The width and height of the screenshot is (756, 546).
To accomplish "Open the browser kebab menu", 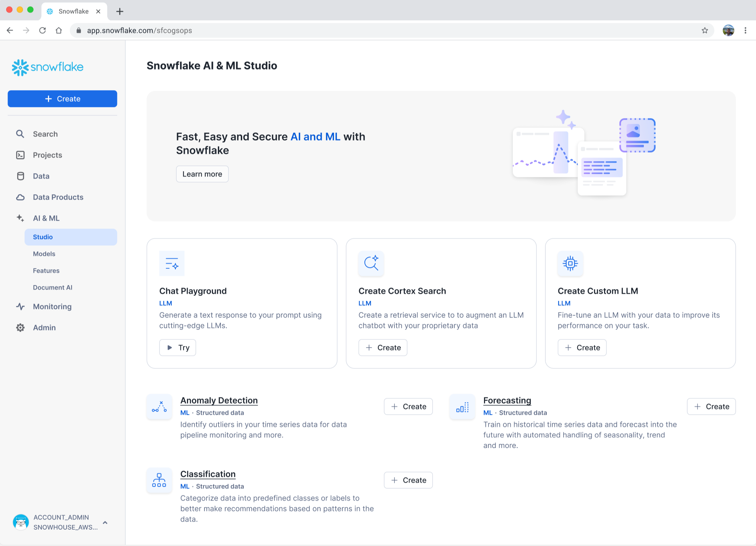I will 745,30.
